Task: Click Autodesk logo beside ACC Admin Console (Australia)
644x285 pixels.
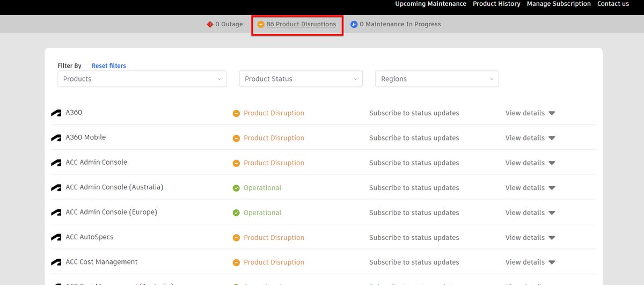Action: click(x=56, y=188)
